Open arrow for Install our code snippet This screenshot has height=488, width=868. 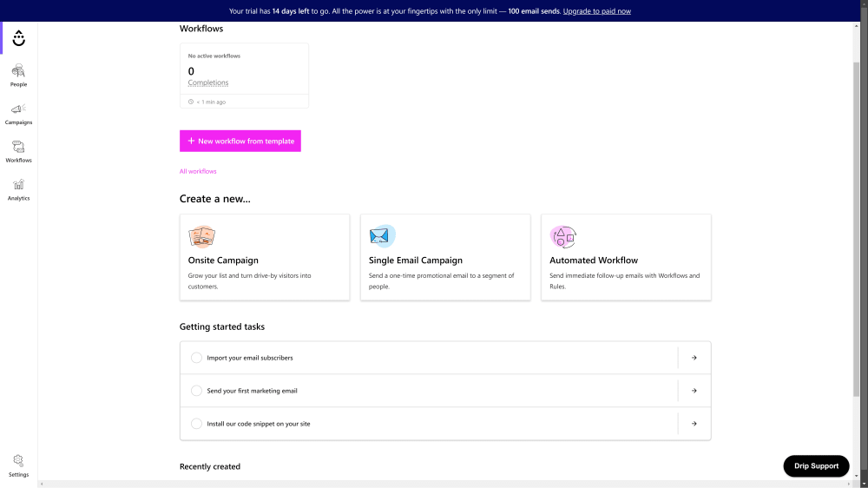694,424
